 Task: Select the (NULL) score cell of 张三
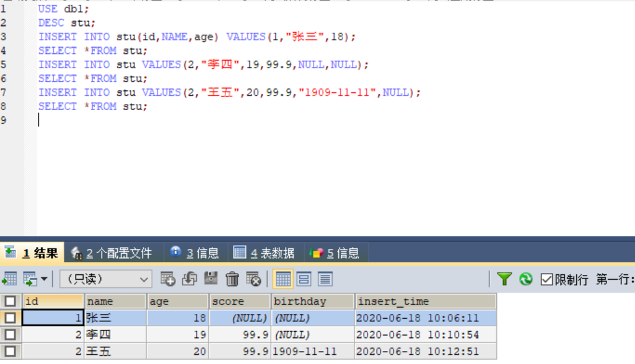pos(240,318)
